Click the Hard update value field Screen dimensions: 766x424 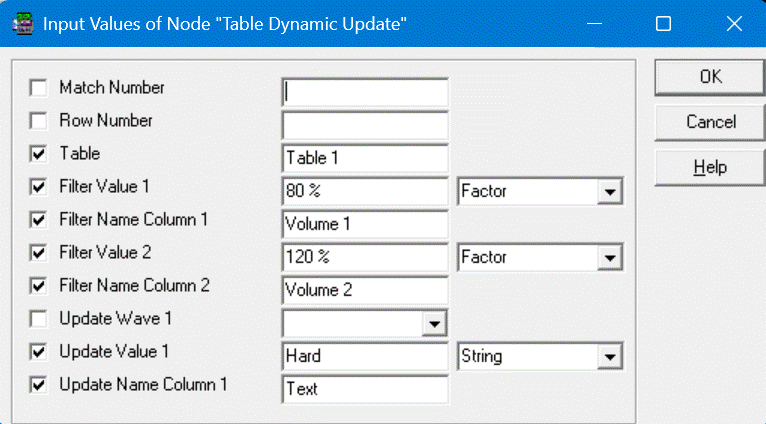point(365,356)
